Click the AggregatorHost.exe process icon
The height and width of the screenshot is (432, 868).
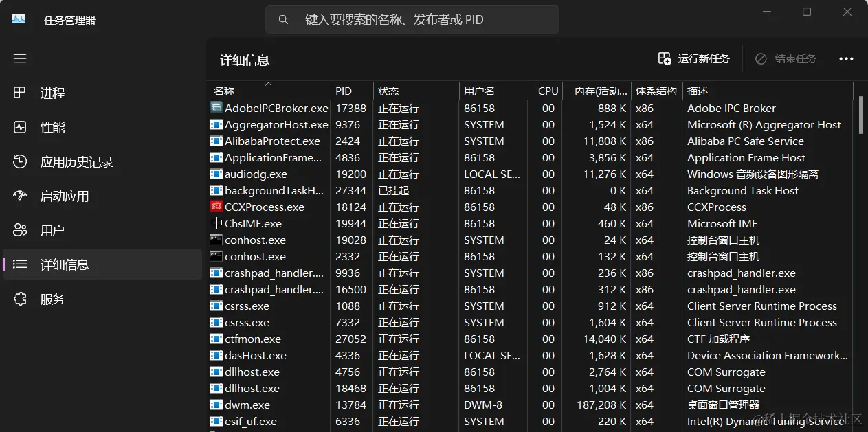[x=216, y=124]
